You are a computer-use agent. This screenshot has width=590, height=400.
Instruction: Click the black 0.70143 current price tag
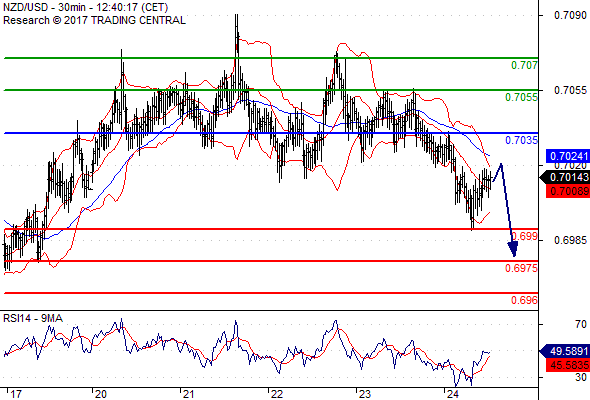[565, 177]
